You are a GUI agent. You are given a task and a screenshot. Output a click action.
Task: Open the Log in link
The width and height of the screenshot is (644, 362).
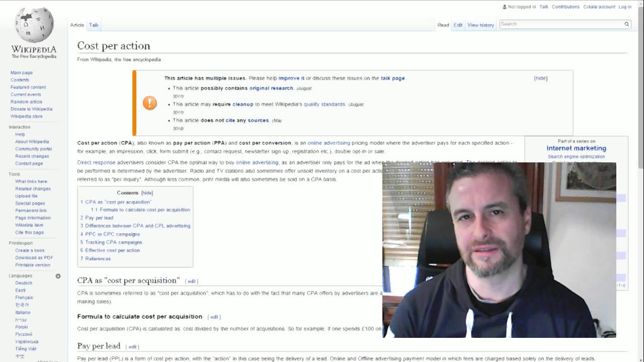[625, 7]
